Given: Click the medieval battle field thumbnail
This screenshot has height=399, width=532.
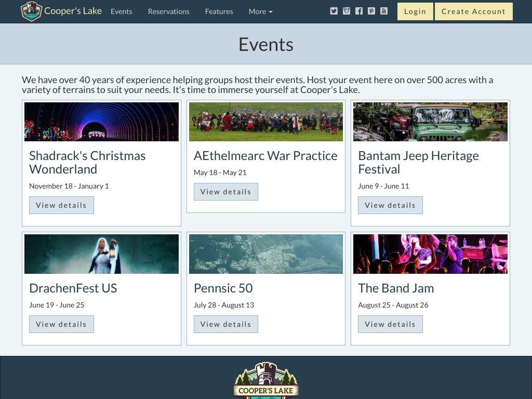Looking at the screenshot, I should [x=266, y=122].
